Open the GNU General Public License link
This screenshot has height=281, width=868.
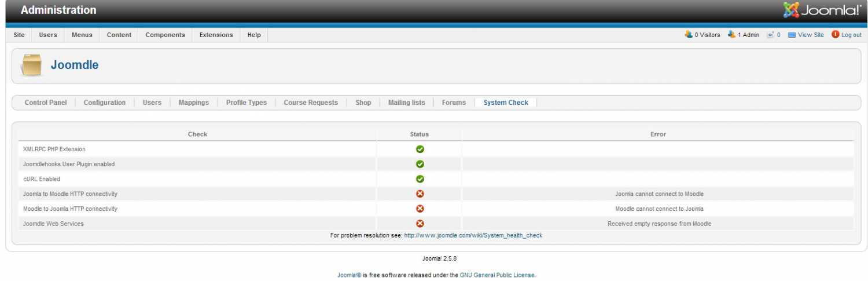(497, 275)
